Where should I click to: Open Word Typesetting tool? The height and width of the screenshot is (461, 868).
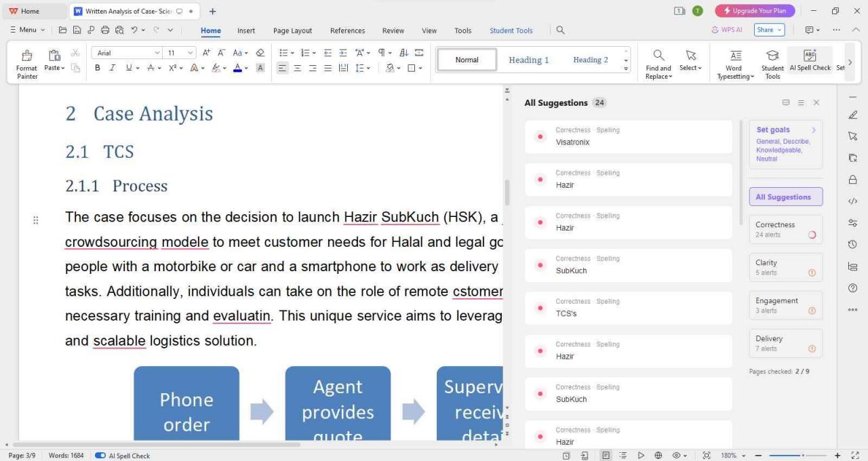click(x=736, y=64)
